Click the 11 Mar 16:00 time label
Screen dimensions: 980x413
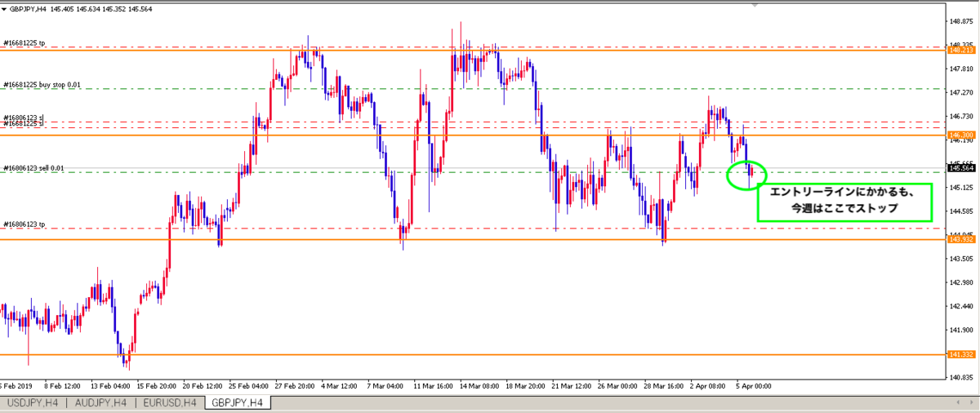point(434,384)
